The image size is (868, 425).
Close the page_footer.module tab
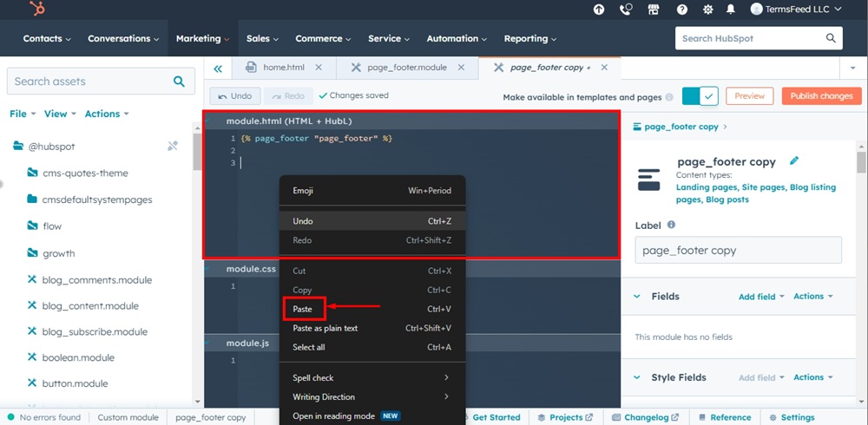461,68
